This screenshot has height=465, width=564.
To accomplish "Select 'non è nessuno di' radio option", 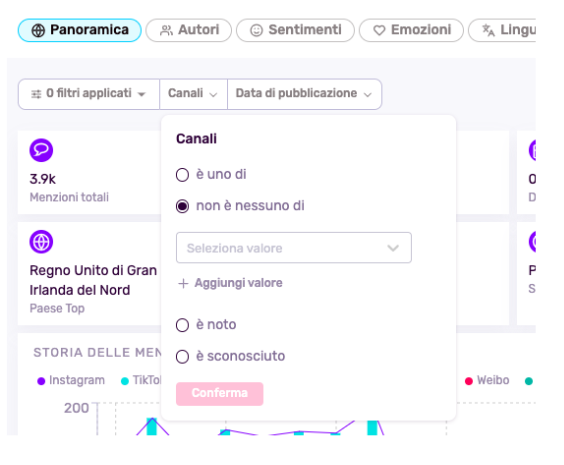I will (x=182, y=206).
